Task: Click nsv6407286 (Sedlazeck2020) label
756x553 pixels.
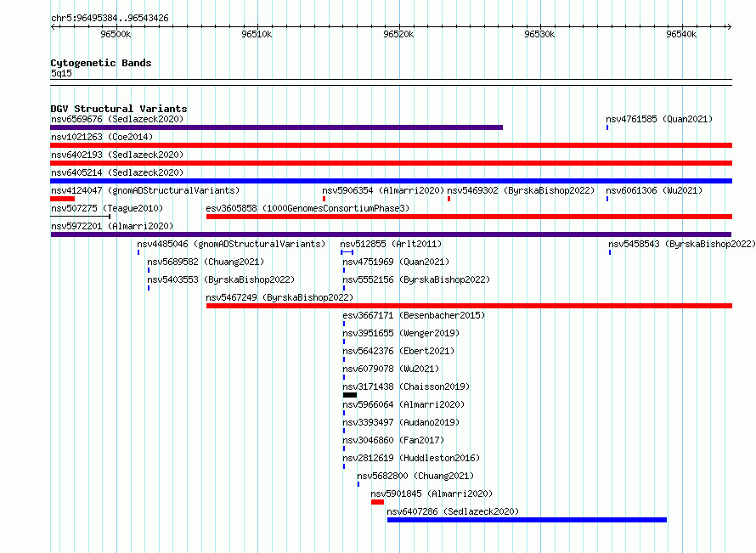Action: coord(453,511)
